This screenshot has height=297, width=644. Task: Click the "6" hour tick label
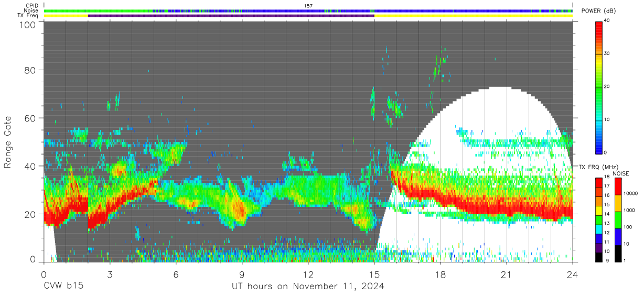click(176, 274)
